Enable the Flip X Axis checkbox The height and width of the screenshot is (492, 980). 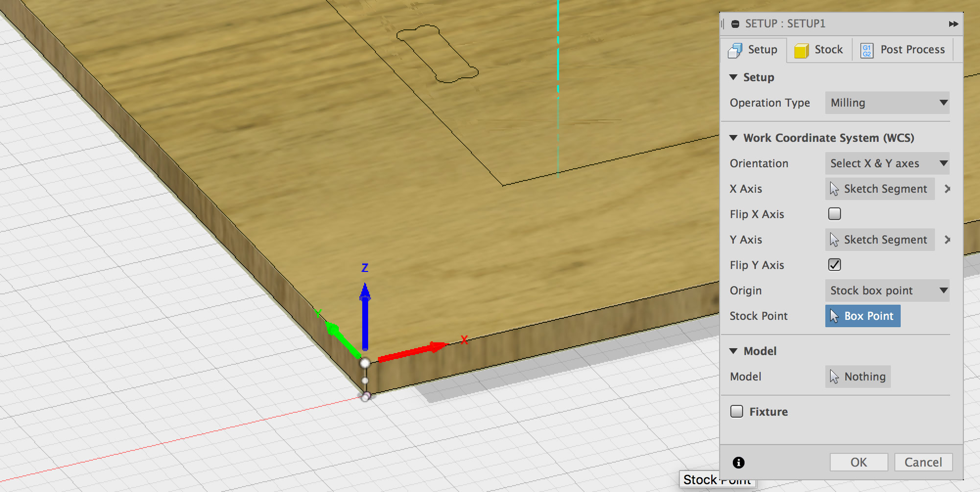(x=834, y=214)
